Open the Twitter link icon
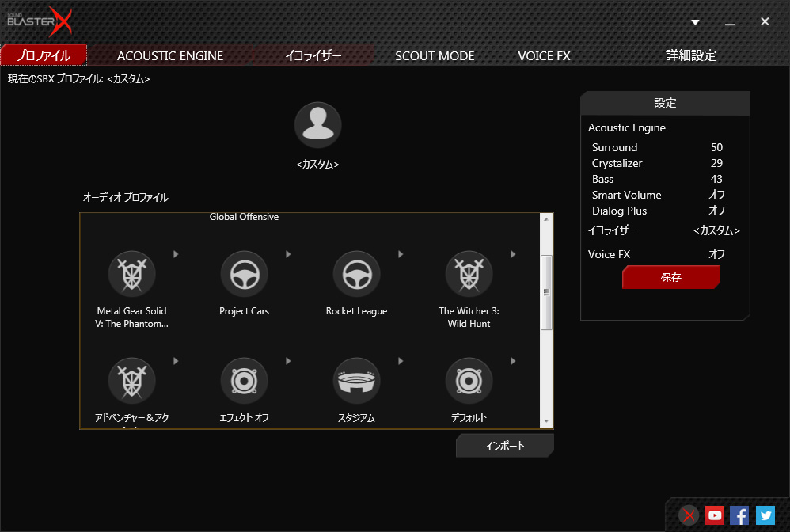Screen dimensions: 790x532 coord(765,515)
